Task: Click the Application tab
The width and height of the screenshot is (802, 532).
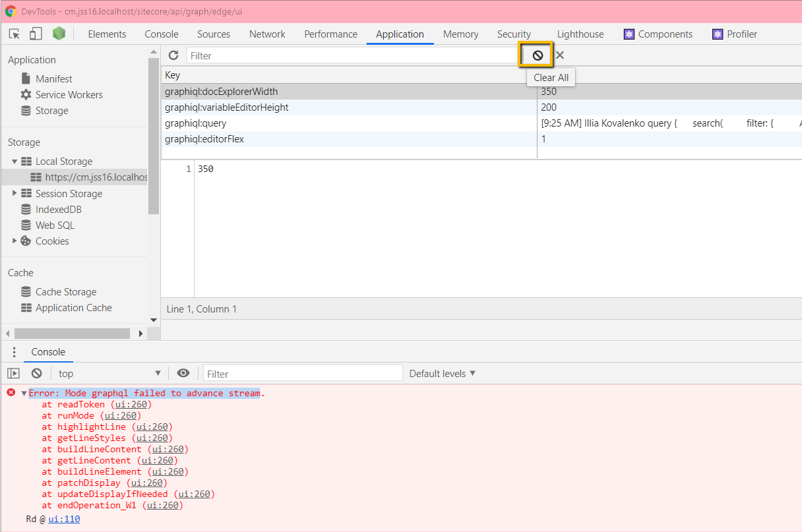Action: [400, 34]
